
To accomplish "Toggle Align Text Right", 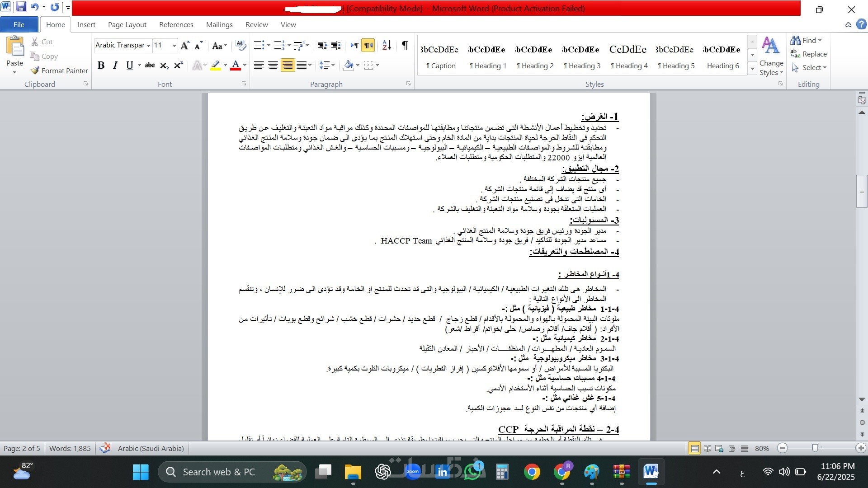I will point(287,66).
